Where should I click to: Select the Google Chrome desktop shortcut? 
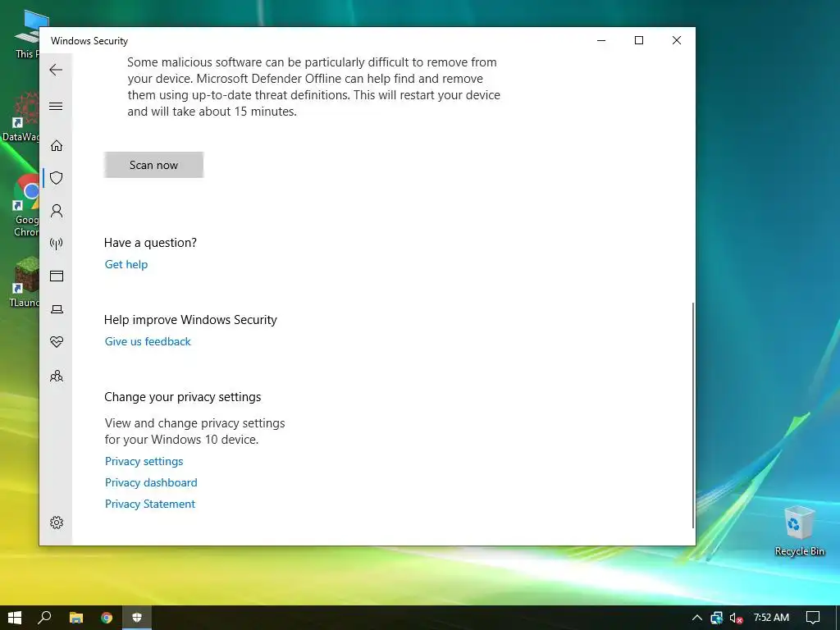tap(25, 206)
